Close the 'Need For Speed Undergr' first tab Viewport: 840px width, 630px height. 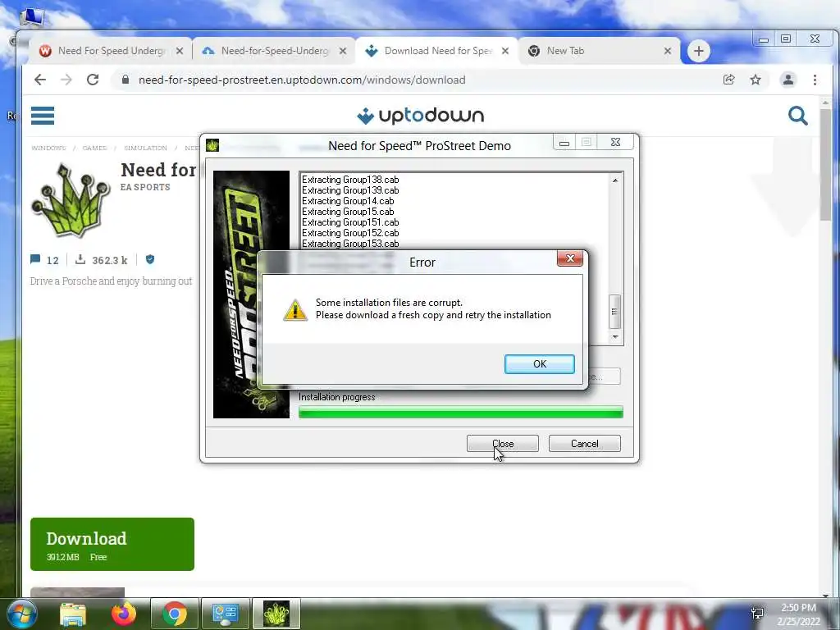click(180, 51)
